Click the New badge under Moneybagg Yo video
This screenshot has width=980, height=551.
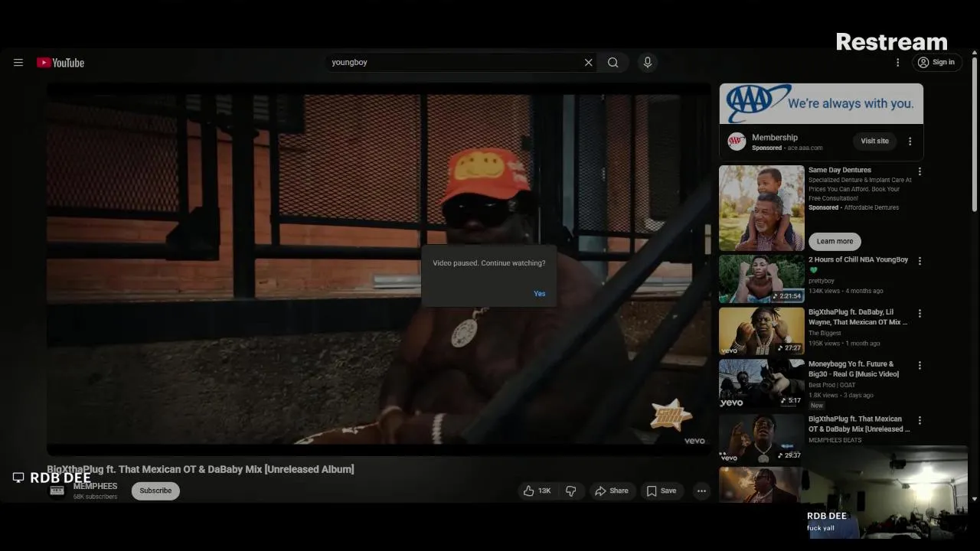(x=817, y=406)
